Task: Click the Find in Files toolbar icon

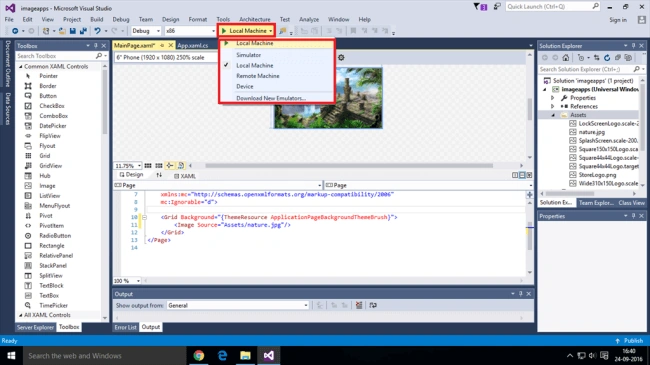Action: [283, 31]
